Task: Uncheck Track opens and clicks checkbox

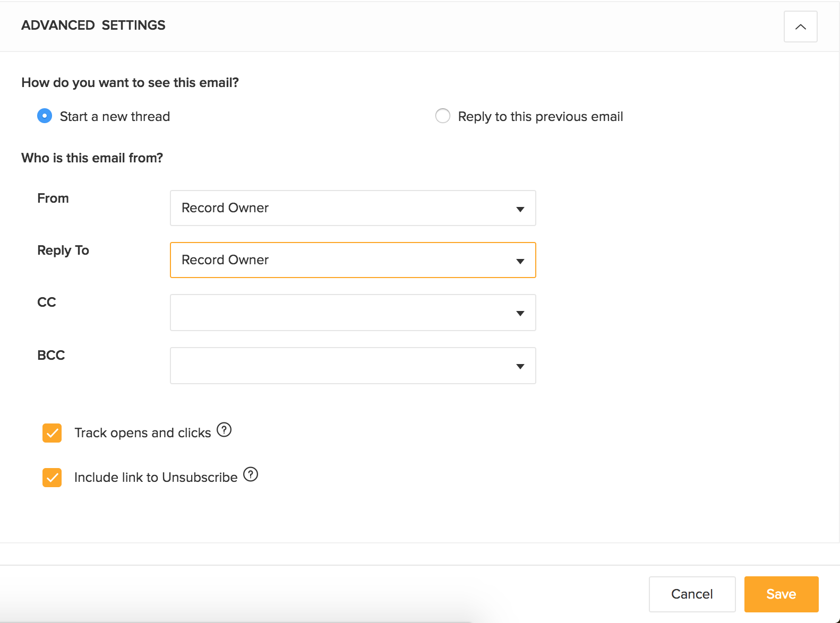Action: click(x=52, y=433)
